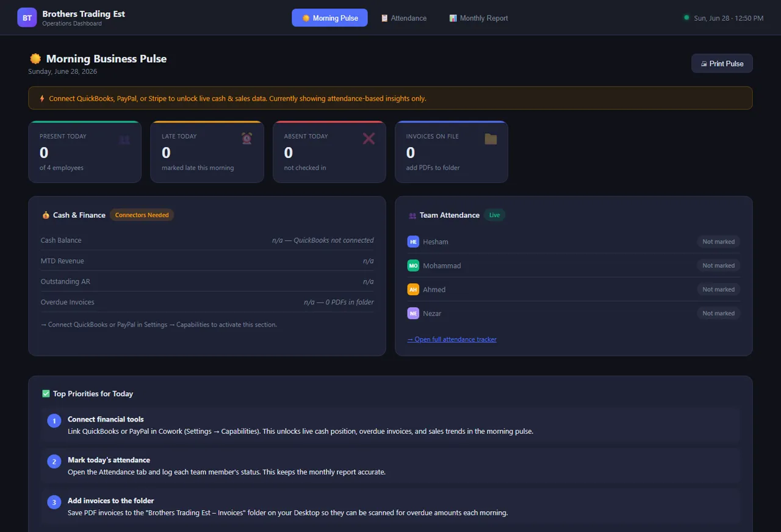The height and width of the screenshot is (532, 781).
Task: Open the Monthly Report tab
Action: pos(478,18)
